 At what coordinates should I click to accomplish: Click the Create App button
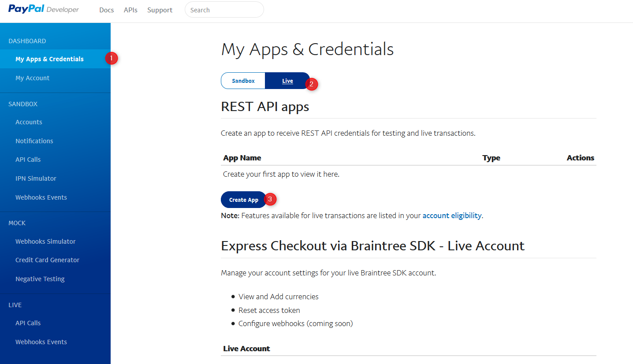click(244, 200)
